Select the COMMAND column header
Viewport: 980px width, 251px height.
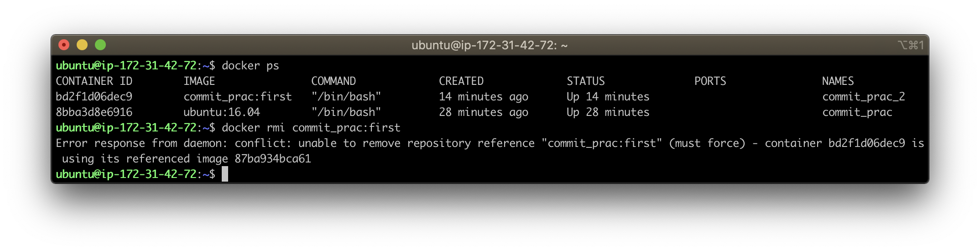coord(334,81)
